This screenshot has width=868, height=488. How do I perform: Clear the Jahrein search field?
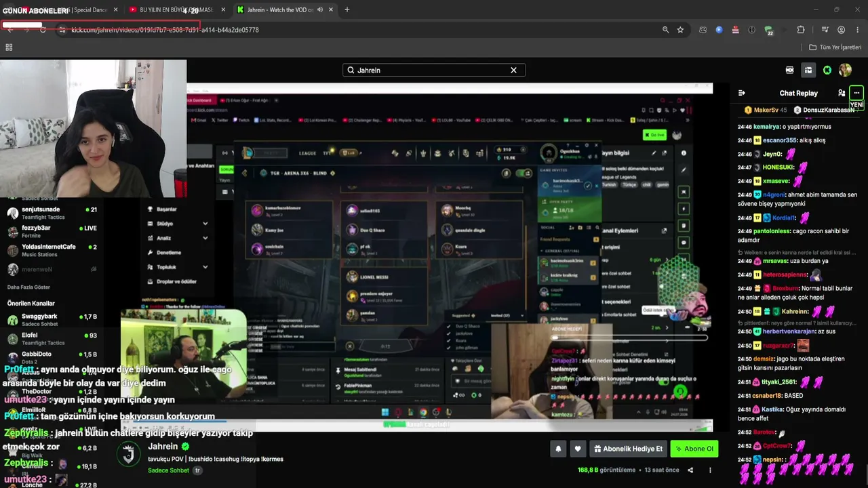click(513, 70)
